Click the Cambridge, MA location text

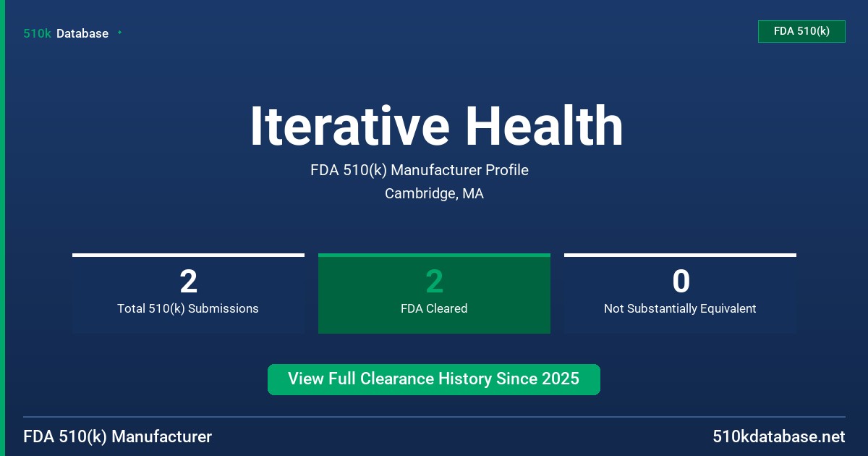434,193
